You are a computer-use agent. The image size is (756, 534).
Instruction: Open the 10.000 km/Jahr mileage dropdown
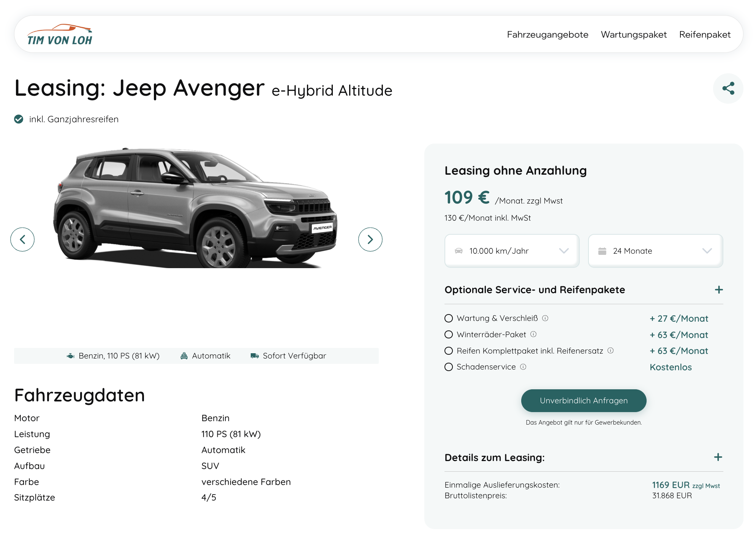point(512,251)
